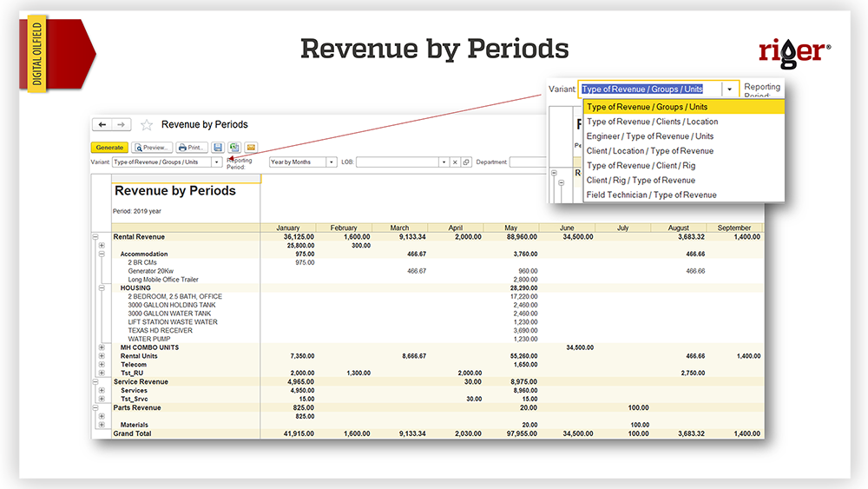Click the envelope send-by-email icon
This screenshot has width=868, height=489.
pos(251,148)
